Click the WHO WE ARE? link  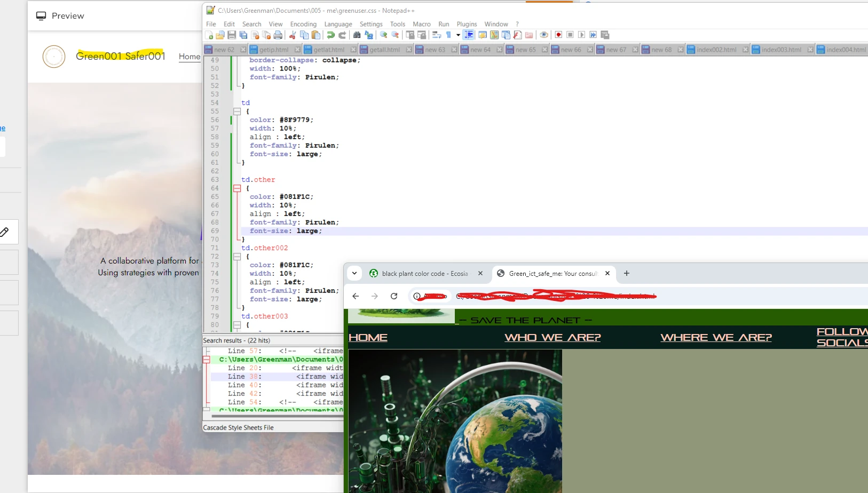[x=553, y=338]
